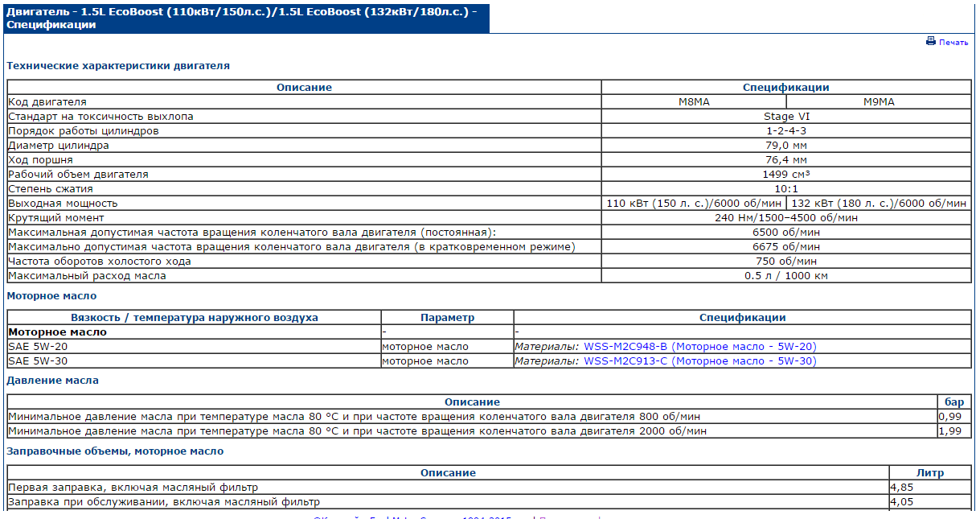
Task: Click Крутящий момент row label
Action: pyautogui.click(x=56, y=218)
